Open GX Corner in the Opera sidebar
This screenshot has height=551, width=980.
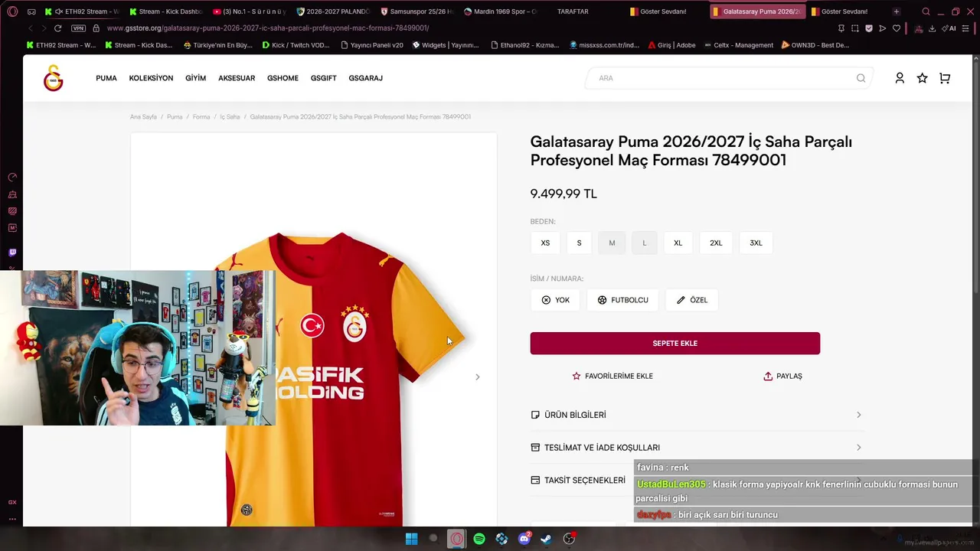tap(12, 502)
